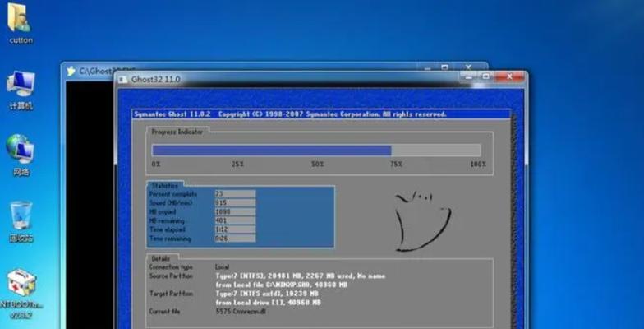Click the Statistics group label

click(x=165, y=186)
